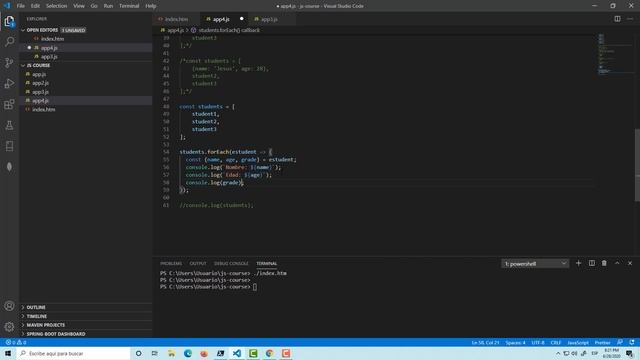The image size is (640, 360).
Task: Click Spaces: 4 indentation setting
Action: 516,342
